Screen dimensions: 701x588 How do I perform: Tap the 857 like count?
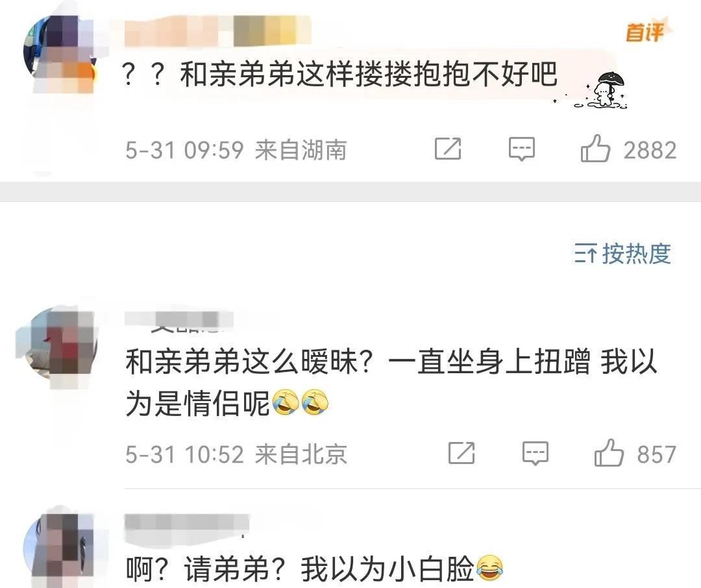coord(656,454)
